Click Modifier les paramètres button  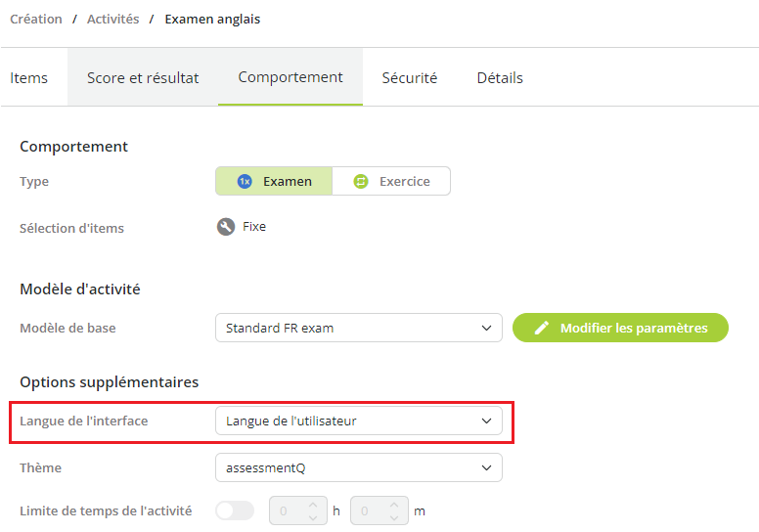pos(620,329)
